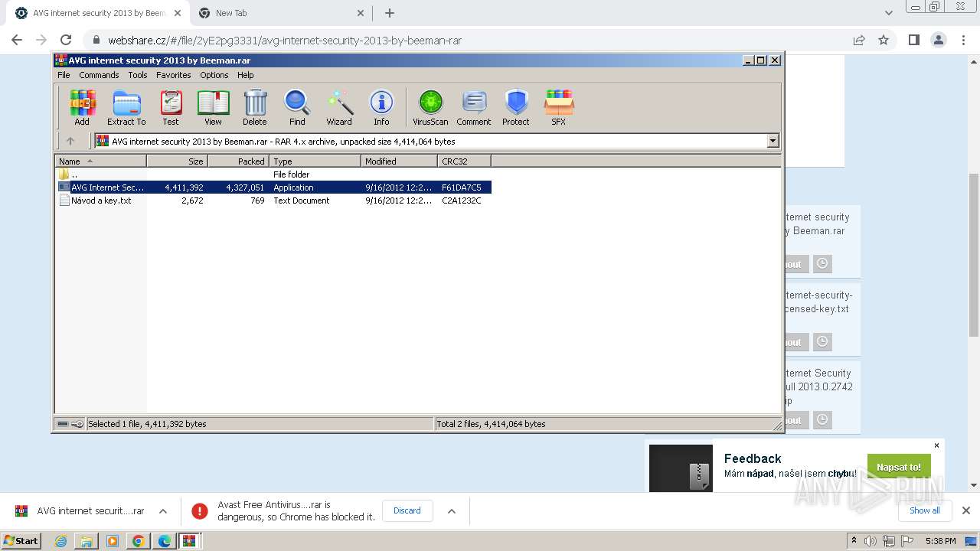
Task: Open the downloaded AVG internet securit....rar item
Action: pyautogui.click(x=80, y=510)
